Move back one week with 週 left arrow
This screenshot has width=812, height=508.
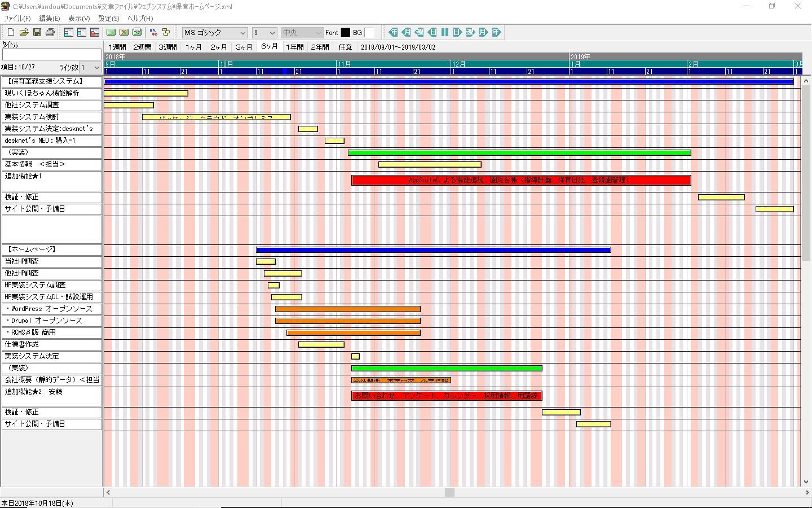point(419,32)
